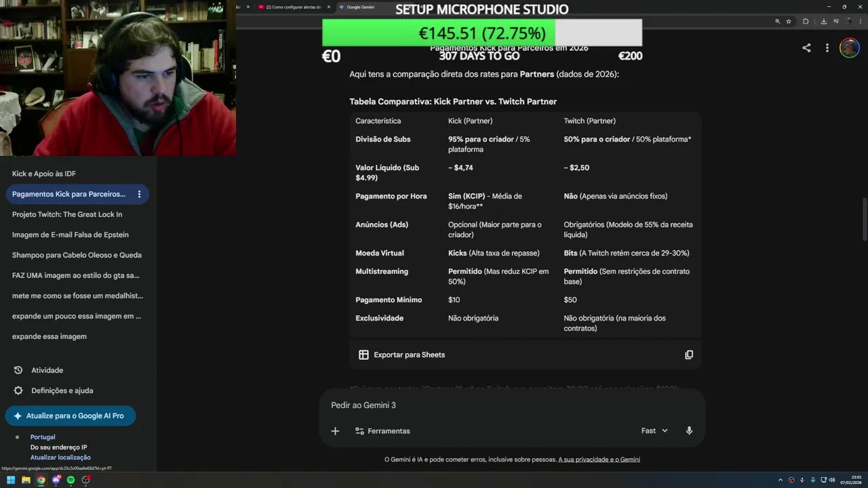Open Discord from taskbar
The image size is (868, 488).
[x=56, y=480]
